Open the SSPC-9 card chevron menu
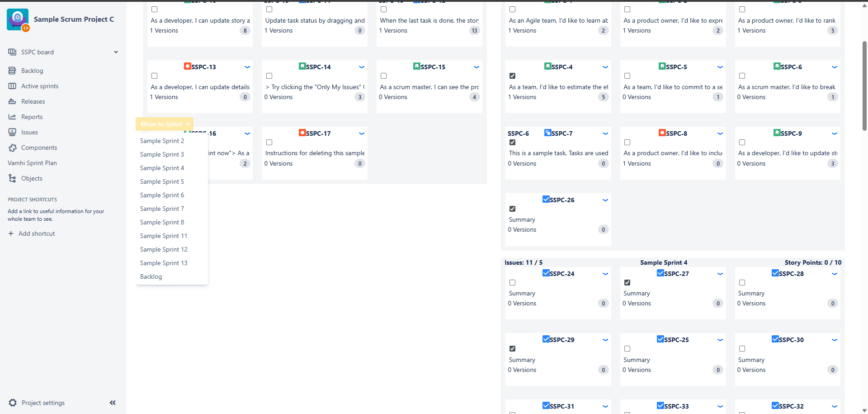Viewport: 868px width, 414px height. tap(835, 133)
